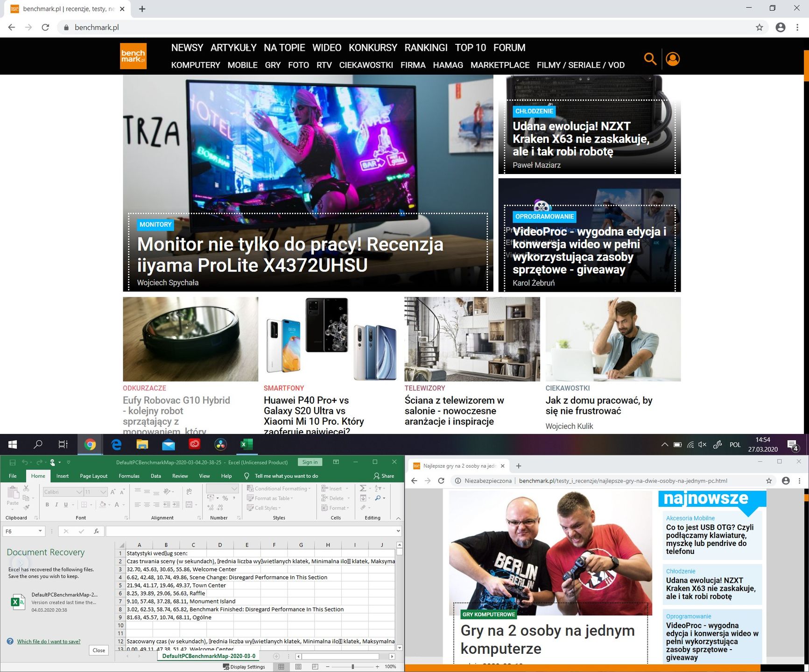Open Task View on the Windows taskbar

(63, 444)
